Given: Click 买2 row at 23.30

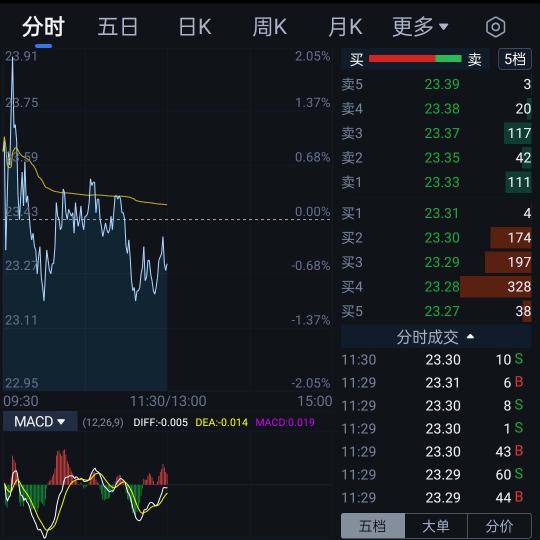Looking at the screenshot, I should point(436,238).
